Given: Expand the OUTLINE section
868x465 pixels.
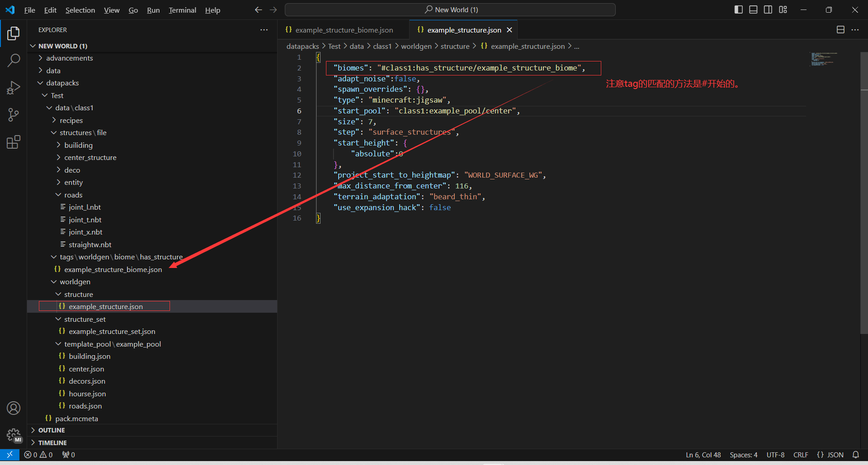Looking at the screenshot, I should tap(152, 430).
